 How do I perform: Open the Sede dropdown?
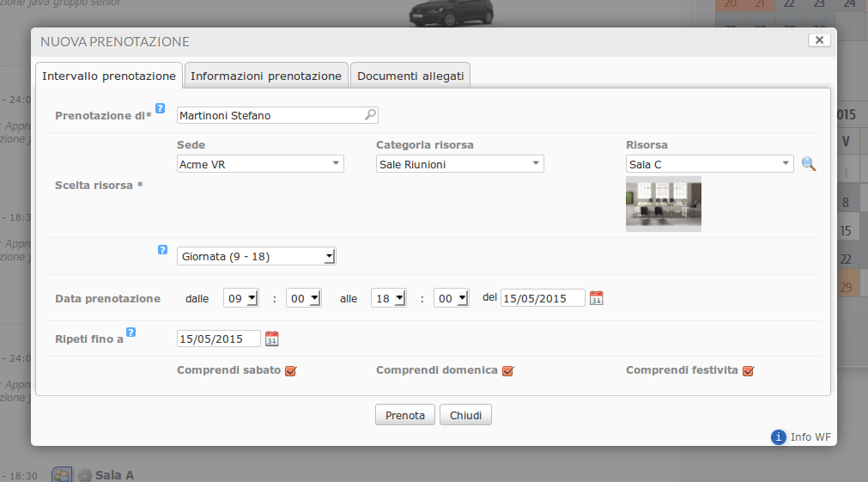(260, 164)
